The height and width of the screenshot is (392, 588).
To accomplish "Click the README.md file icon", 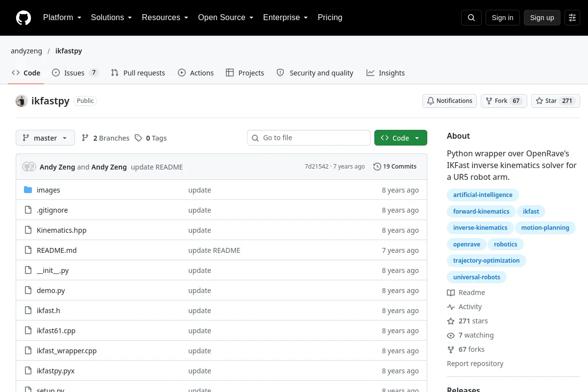I will (x=28, y=250).
